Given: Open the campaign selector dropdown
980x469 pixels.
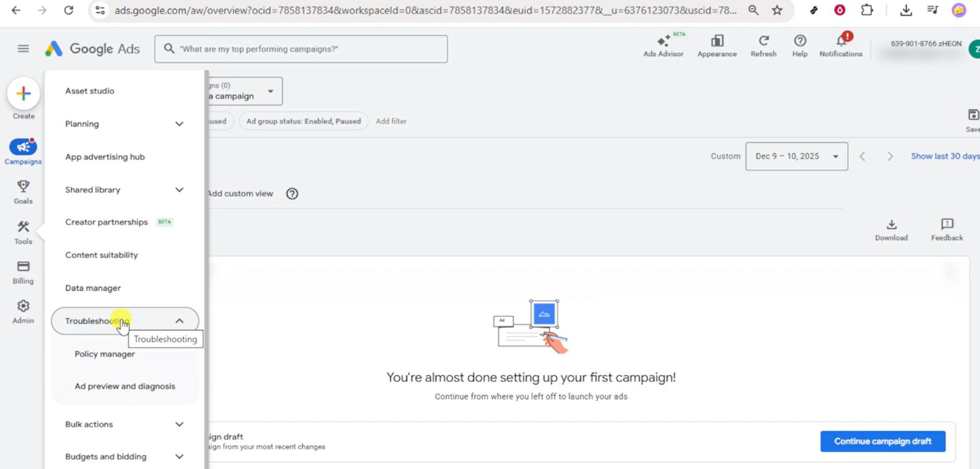Looking at the screenshot, I should pyautogui.click(x=245, y=91).
